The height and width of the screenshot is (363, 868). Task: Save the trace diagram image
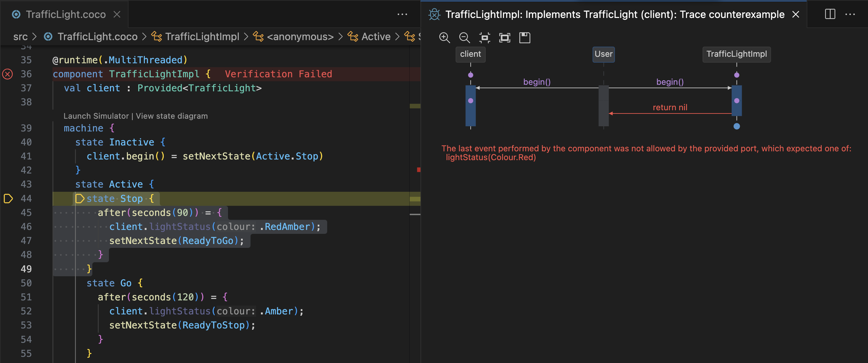(525, 38)
